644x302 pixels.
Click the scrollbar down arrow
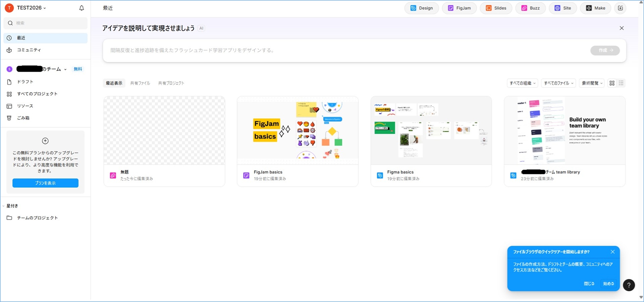pyautogui.click(x=641, y=297)
